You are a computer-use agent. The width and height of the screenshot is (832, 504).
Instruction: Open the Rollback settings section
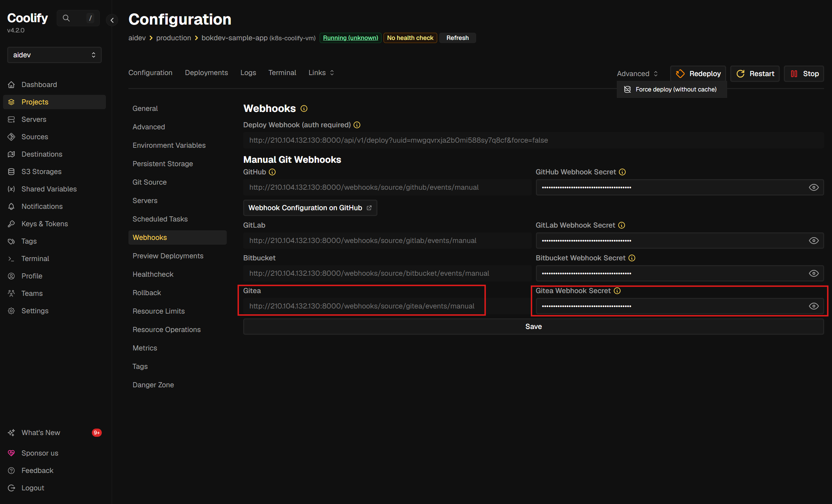pos(147,293)
